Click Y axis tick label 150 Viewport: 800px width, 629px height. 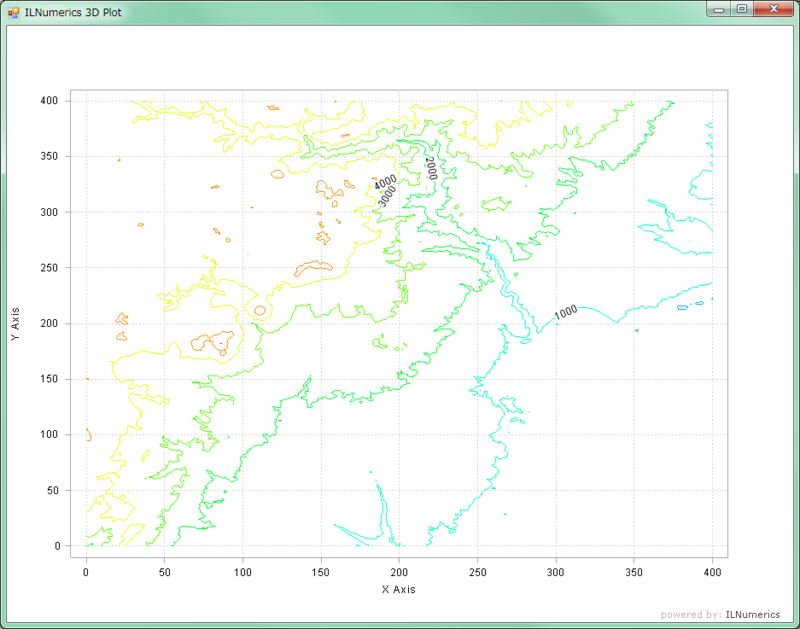(49, 379)
